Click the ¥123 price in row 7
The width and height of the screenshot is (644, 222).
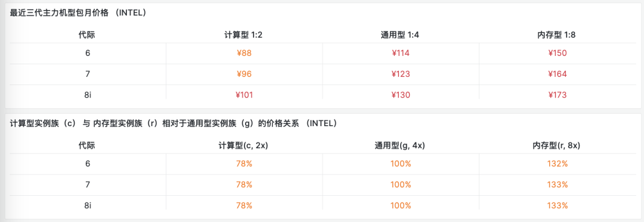click(x=401, y=74)
